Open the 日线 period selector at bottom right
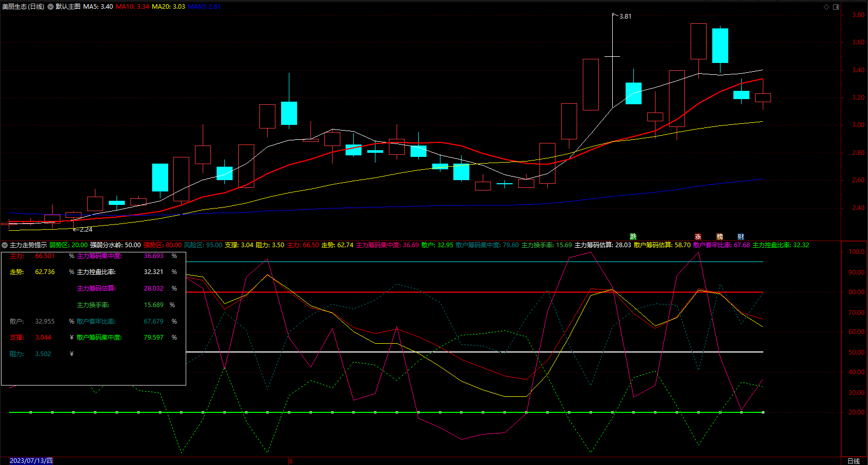The width and height of the screenshot is (868, 465). point(854,461)
